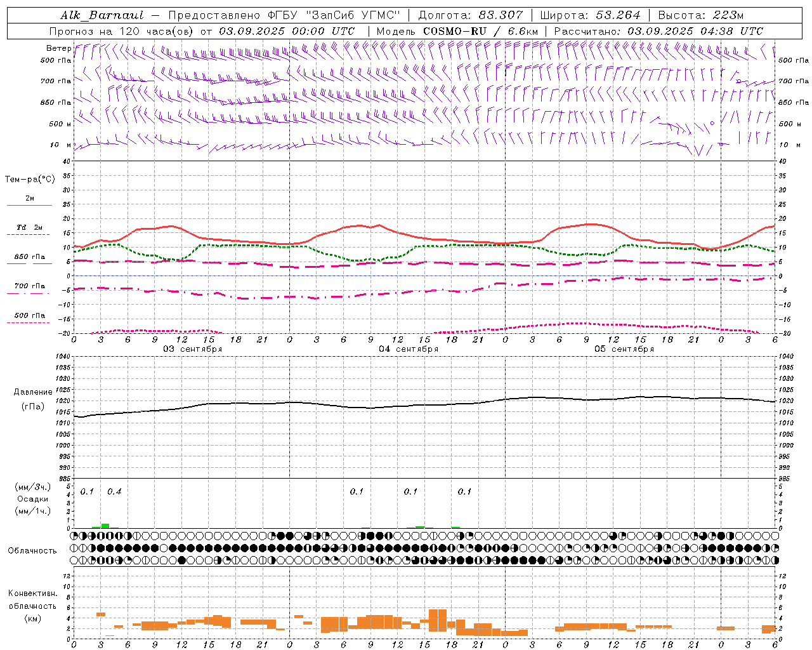Click the '700 гПа' temperature legend entry

click(30, 286)
